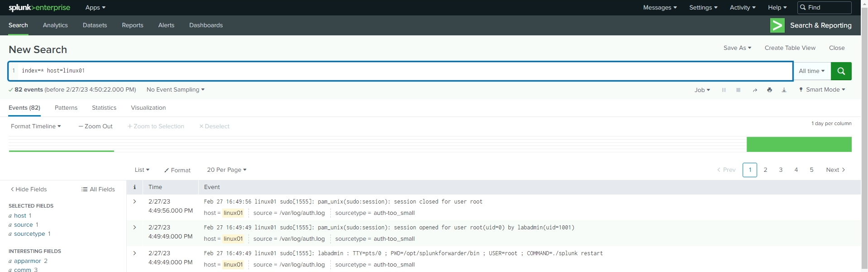The image size is (868, 272).
Task: Expand the 4:49:56.000 PM event
Action: pos(134,201)
